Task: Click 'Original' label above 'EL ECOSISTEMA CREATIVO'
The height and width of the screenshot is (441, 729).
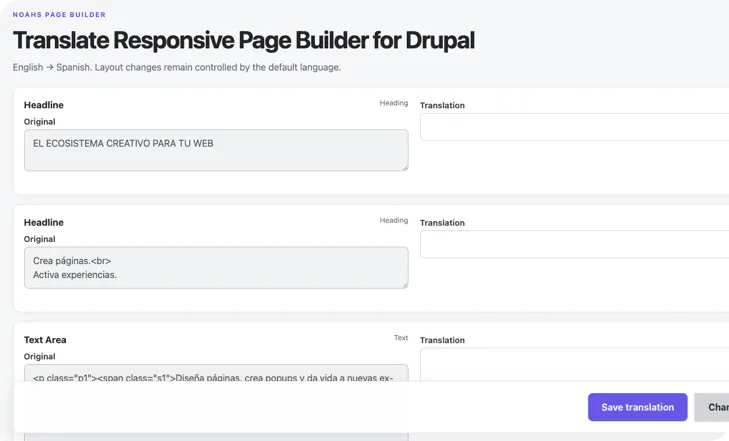Action: coord(40,122)
